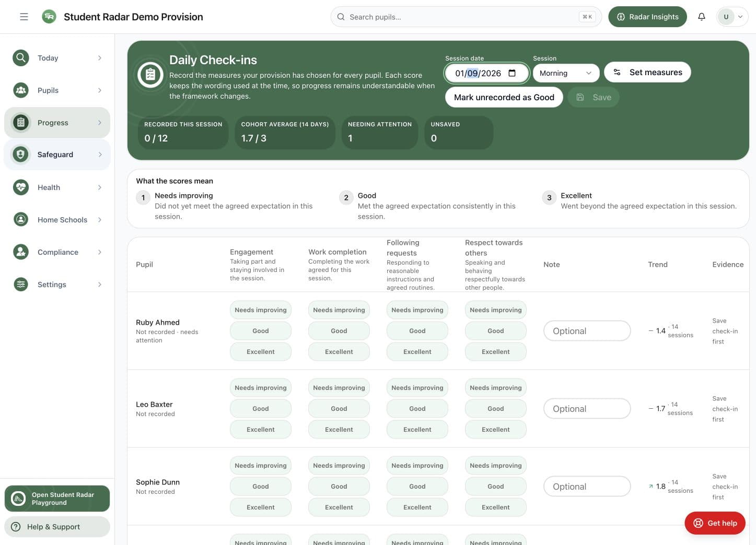756x545 pixels.
Task: Set Sophie Dunn Respect towards others to Excellent
Action: tap(496, 507)
